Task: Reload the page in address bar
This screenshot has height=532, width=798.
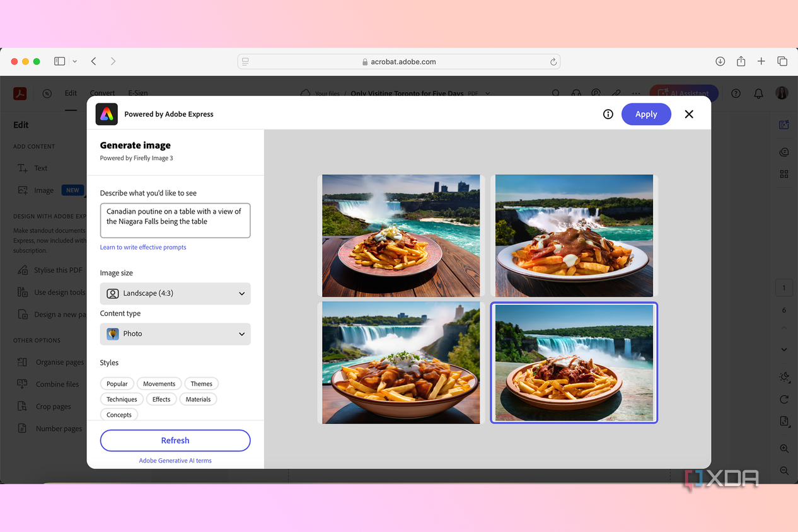Action: [x=553, y=62]
